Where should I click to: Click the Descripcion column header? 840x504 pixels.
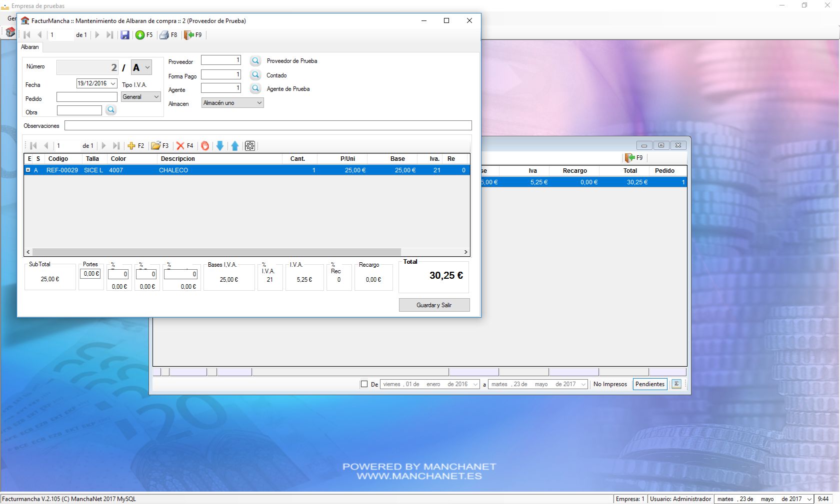click(x=177, y=159)
